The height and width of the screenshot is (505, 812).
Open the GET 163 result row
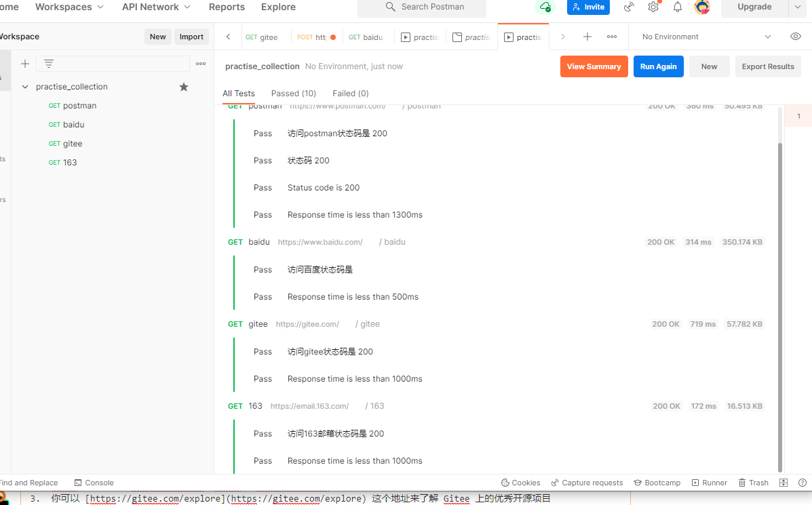495,406
